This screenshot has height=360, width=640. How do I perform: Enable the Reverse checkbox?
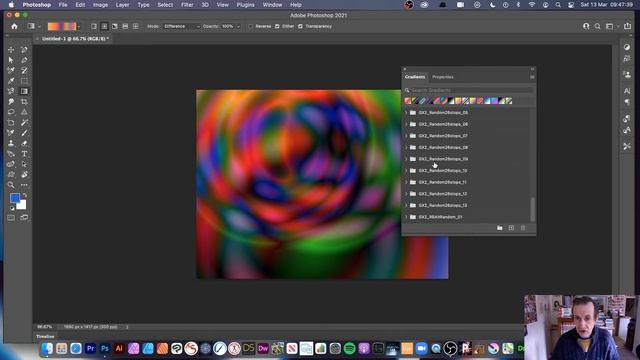(x=251, y=26)
